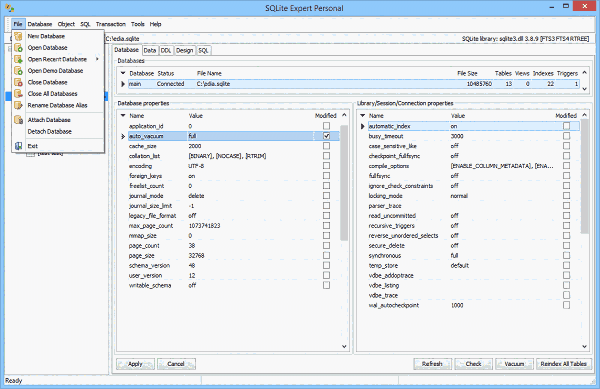This screenshot has height=389, width=600.
Task: Switch to the Data tab
Action: click(150, 50)
